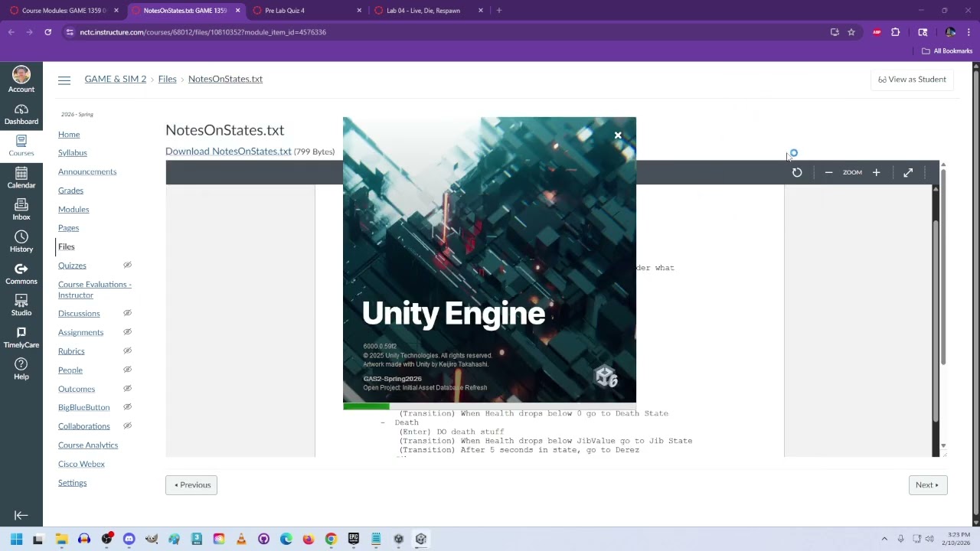Screen dimensions: 980x551
Task: Open the Files breadcrumb link
Action: point(167,80)
